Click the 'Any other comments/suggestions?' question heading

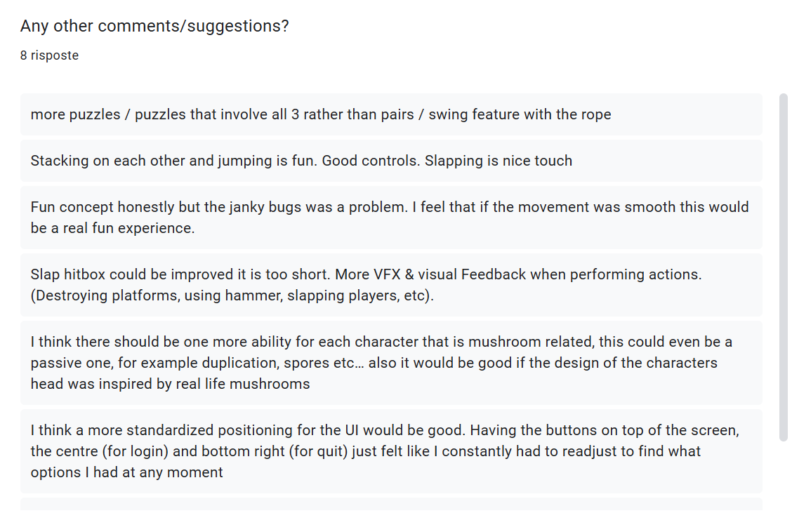(x=154, y=26)
